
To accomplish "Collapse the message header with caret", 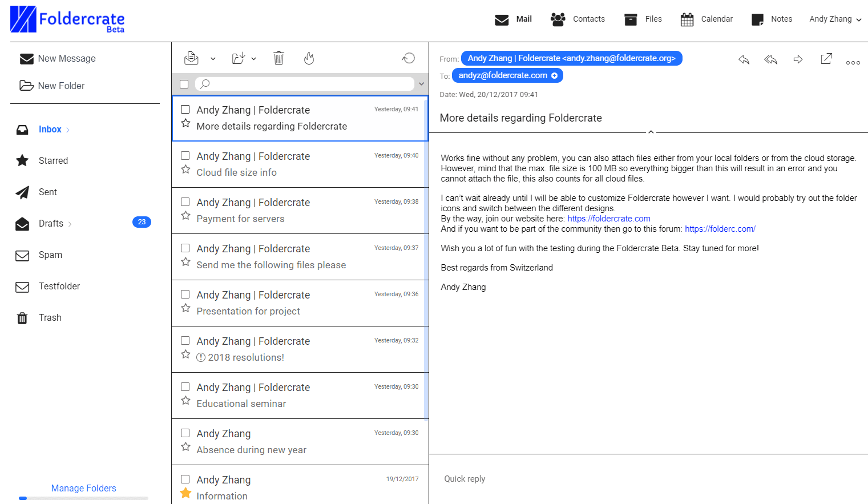I will (x=651, y=132).
